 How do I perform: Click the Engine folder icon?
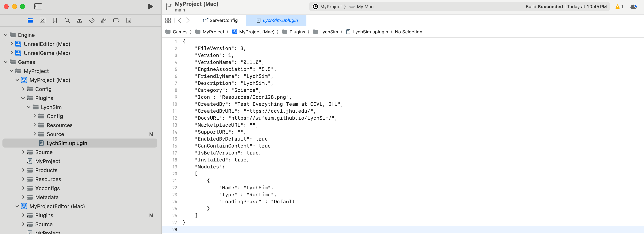(13, 35)
